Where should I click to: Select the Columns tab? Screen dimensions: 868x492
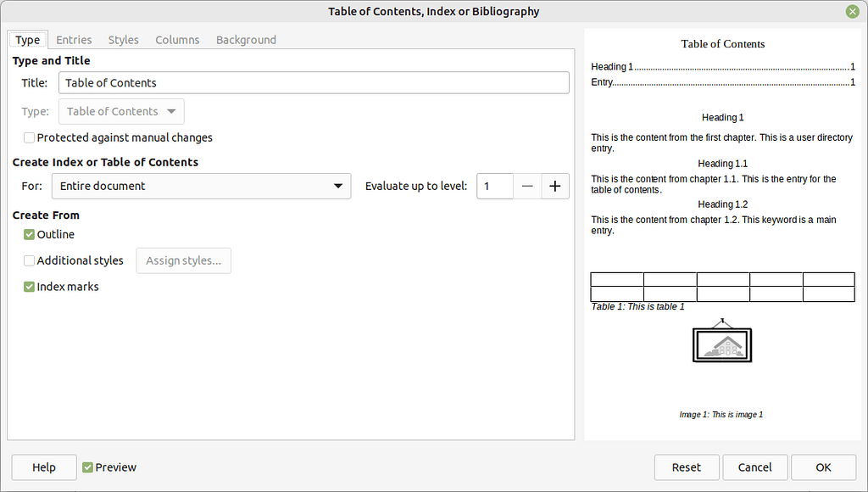click(176, 39)
